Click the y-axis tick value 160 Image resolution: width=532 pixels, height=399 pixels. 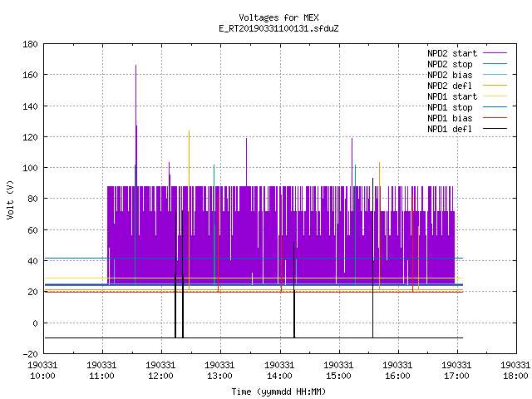(x=30, y=75)
